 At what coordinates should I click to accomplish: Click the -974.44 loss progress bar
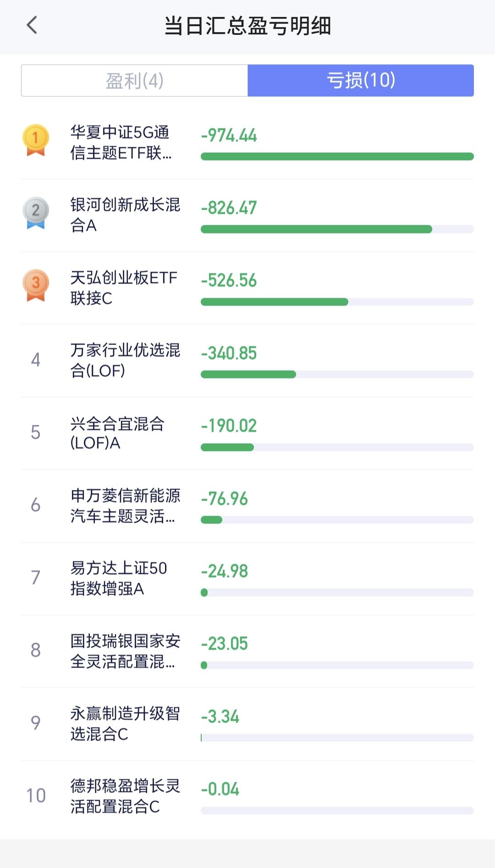[337, 156]
